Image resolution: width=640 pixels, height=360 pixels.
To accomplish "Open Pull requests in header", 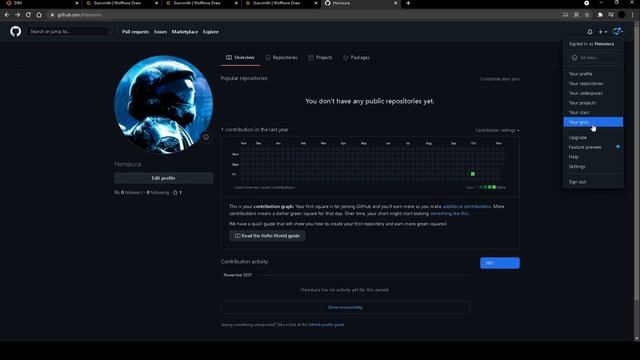I will click(136, 32).
